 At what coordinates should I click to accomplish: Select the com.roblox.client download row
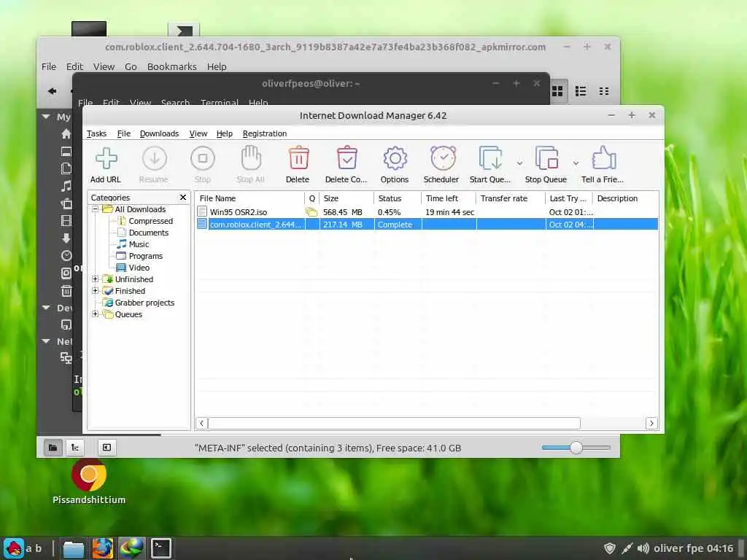427,225
